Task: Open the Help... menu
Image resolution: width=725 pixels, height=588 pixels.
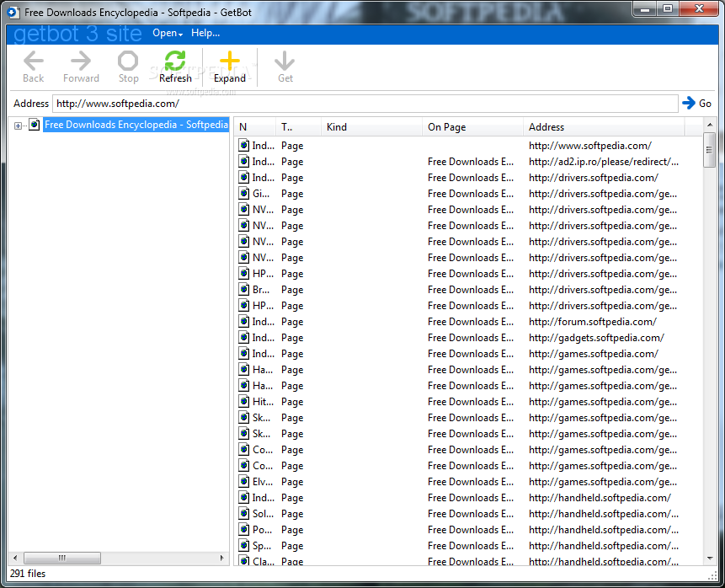Action: click(x=205, y=34)
